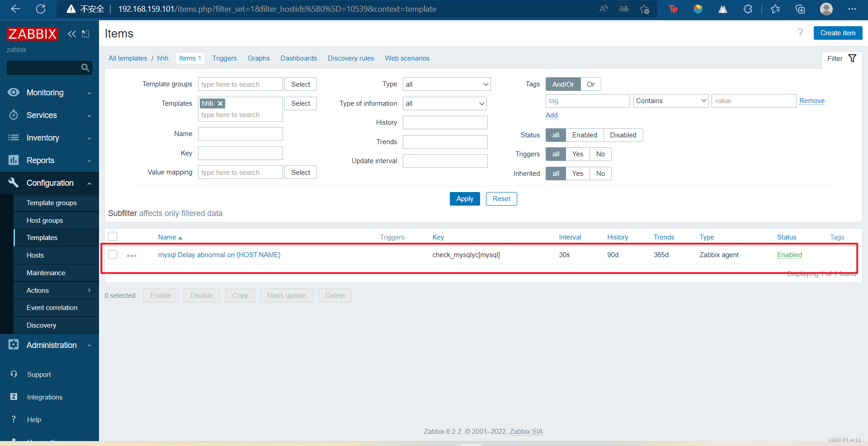The height and width of the screenshot is (446, 868).
Task: Open the browser extensions puzzle icon
Action: (x=748, y=9)
